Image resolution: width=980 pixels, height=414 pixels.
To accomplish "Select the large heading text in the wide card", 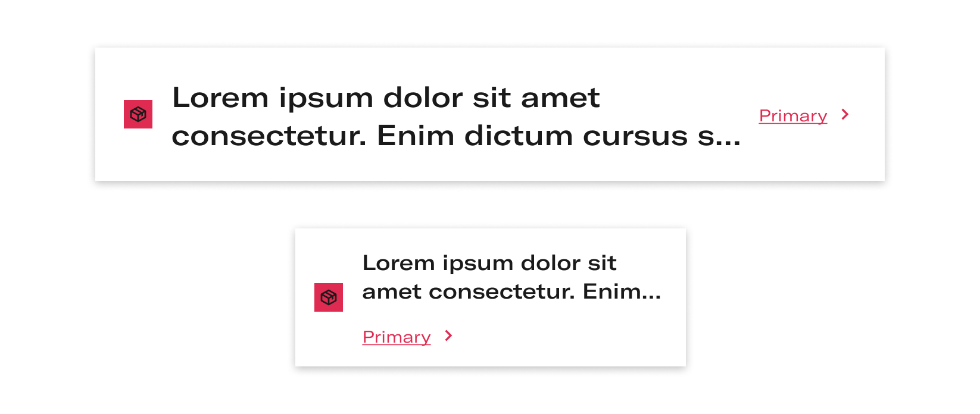I will click(457, 117).
